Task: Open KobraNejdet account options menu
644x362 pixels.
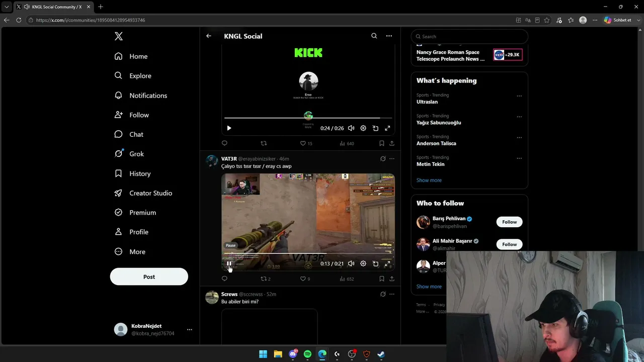Action: click(x=190, y=330)
